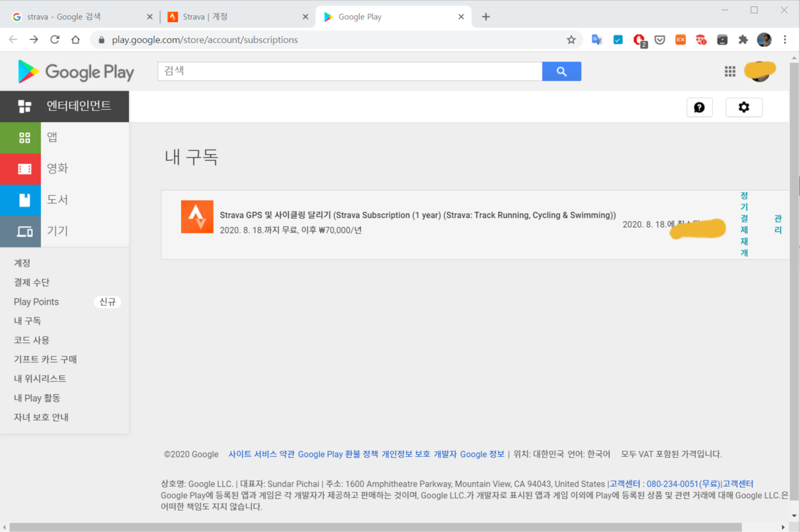Click the blue checkmark extension icon
The width and height of the screenshot is (800, 532).
pos(618,40)
